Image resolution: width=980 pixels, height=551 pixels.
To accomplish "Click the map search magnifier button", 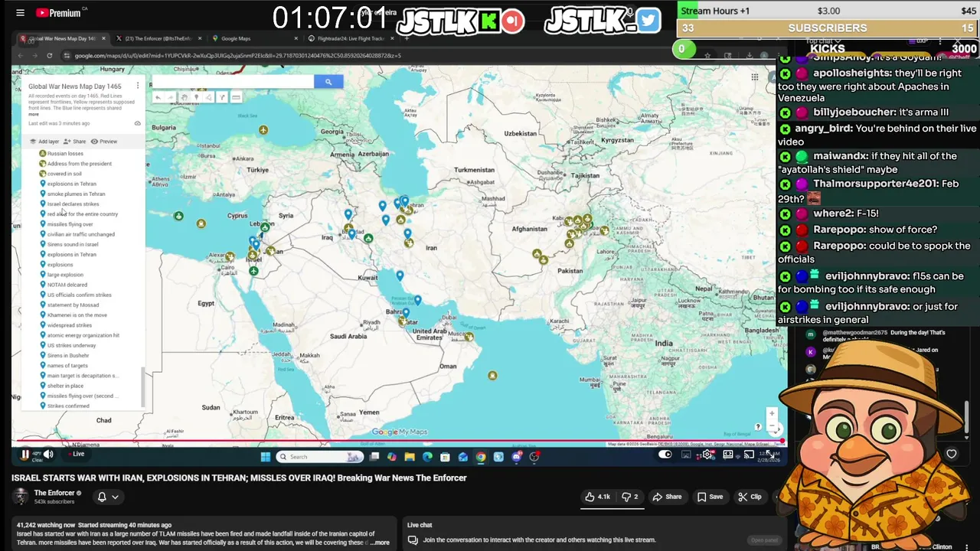I will tap(328, 82).
